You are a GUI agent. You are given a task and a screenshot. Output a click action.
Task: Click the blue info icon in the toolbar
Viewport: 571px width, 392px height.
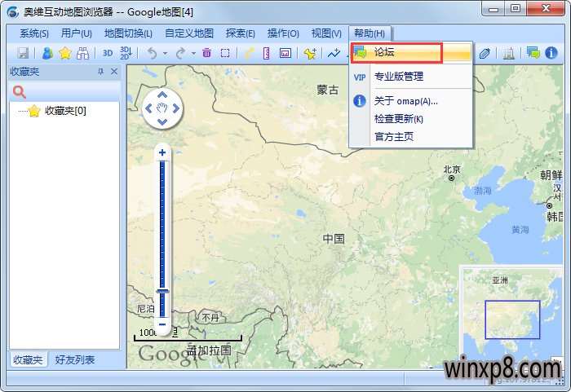(551, 53)
